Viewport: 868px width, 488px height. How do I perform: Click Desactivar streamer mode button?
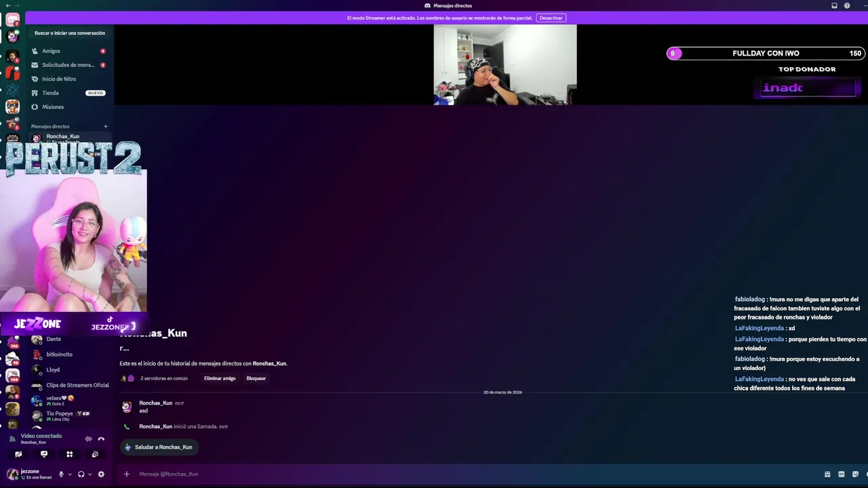tap(551, 18)
